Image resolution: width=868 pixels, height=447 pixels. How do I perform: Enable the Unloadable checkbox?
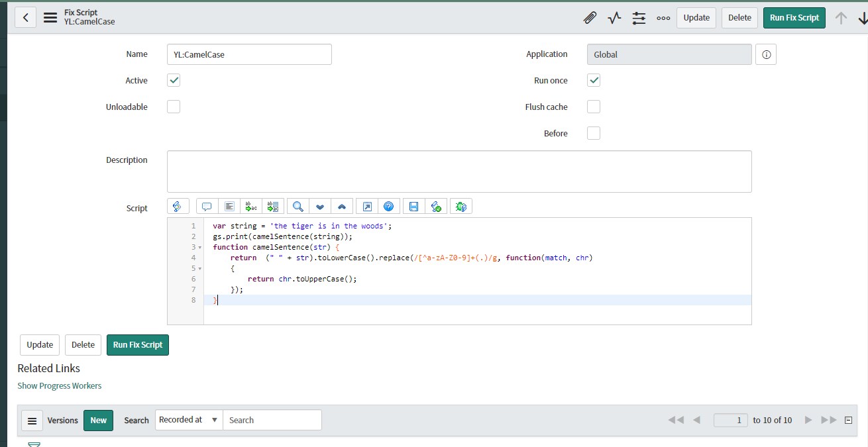(x=174, y=107)
